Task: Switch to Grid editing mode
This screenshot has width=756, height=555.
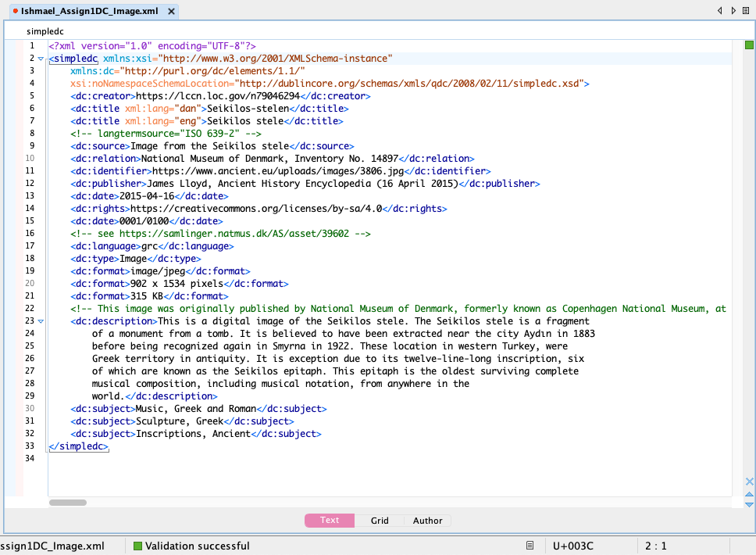Action: coord(380,521)
